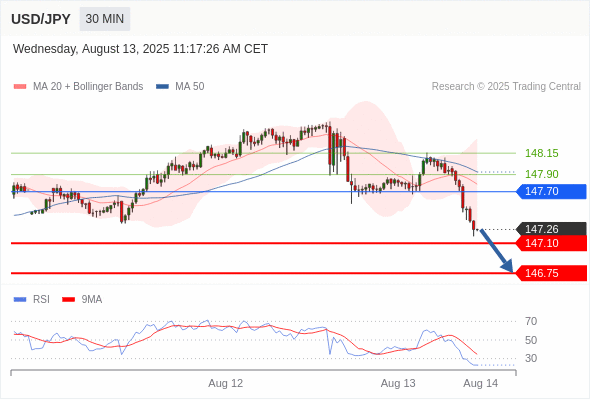
Task: Click the green 148.15 resistance label
Action: tap(541, 154)
